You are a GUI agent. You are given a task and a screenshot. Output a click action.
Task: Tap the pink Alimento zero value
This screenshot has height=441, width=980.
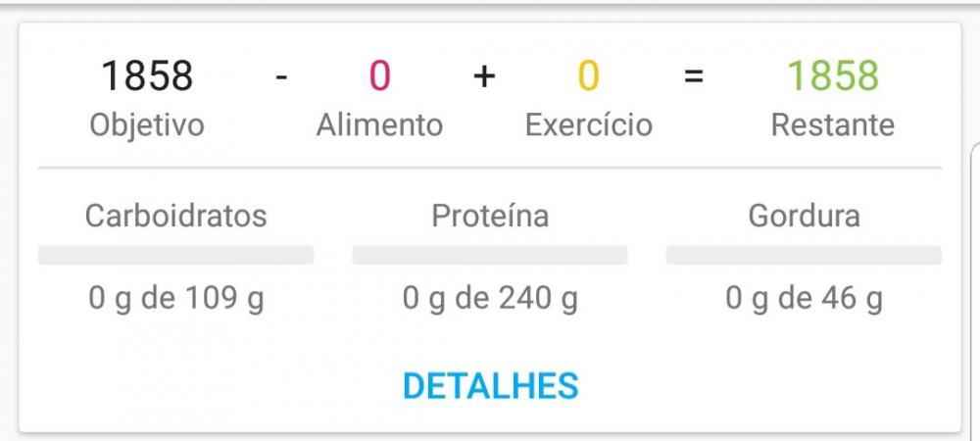tap(379, 76)
